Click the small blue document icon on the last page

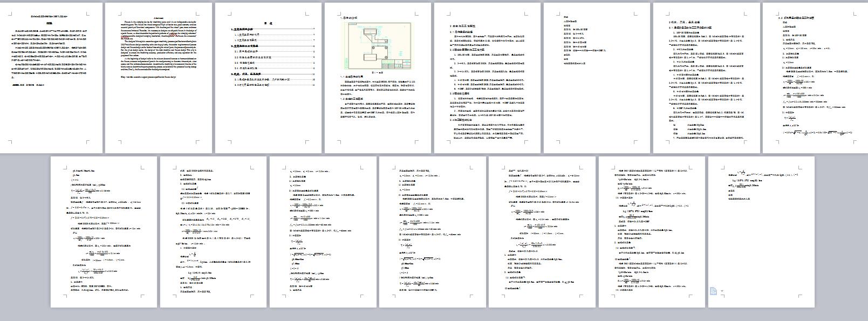pos(713,291)
